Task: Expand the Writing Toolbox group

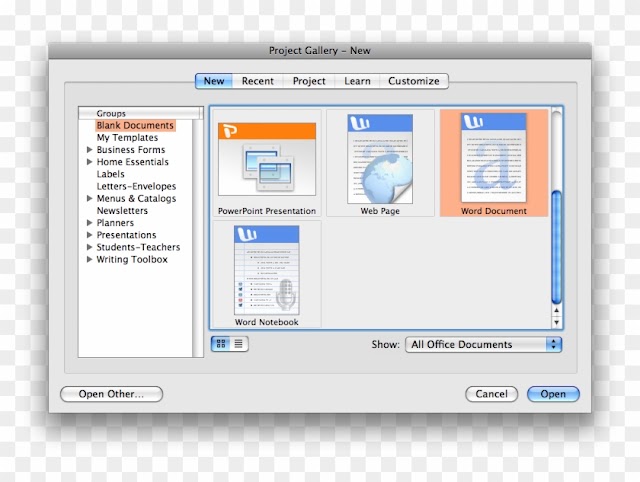Action: pos(89,259)
